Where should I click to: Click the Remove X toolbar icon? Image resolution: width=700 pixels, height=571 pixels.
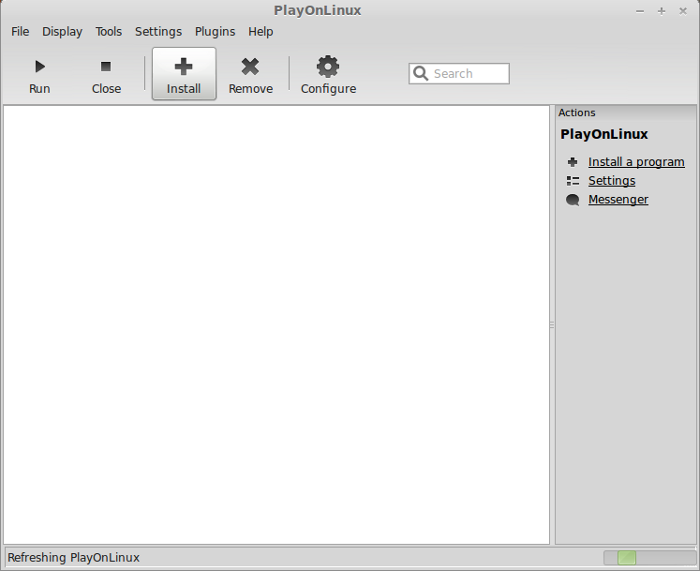250,67
